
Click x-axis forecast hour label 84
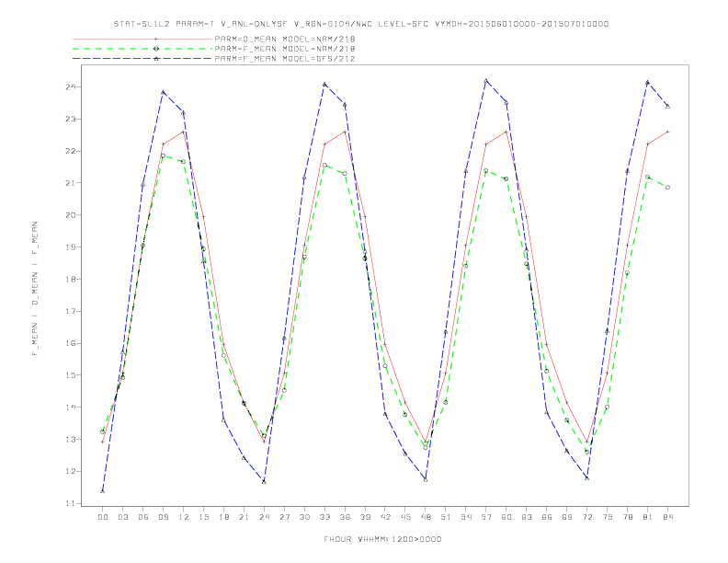click(667, 517)
